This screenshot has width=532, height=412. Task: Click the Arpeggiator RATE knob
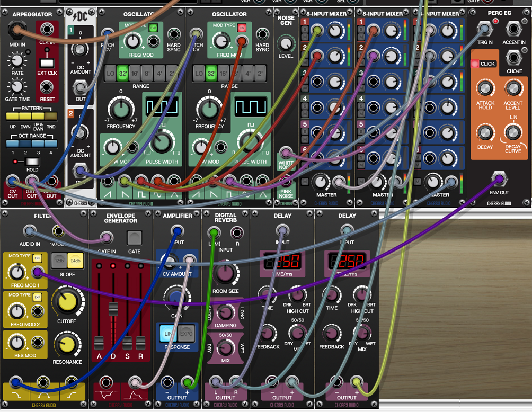tap(17, 60)
